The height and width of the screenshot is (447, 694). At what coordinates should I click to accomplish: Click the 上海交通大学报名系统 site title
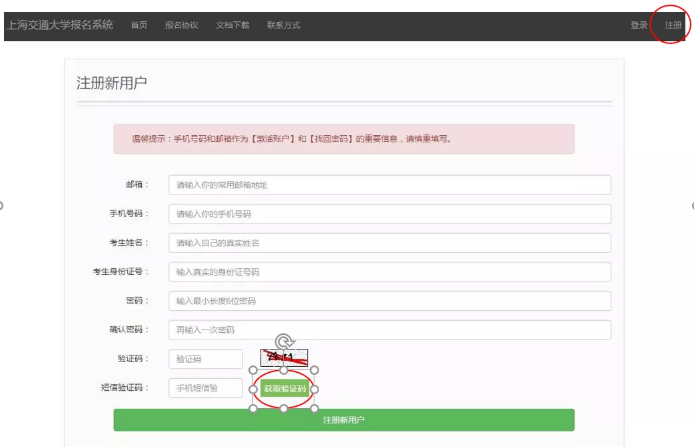click(x=59, y=24)
